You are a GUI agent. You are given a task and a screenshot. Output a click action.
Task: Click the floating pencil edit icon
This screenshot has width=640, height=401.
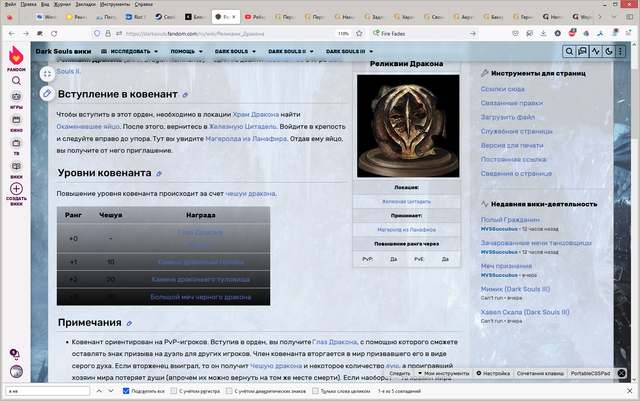coord(47,94)
